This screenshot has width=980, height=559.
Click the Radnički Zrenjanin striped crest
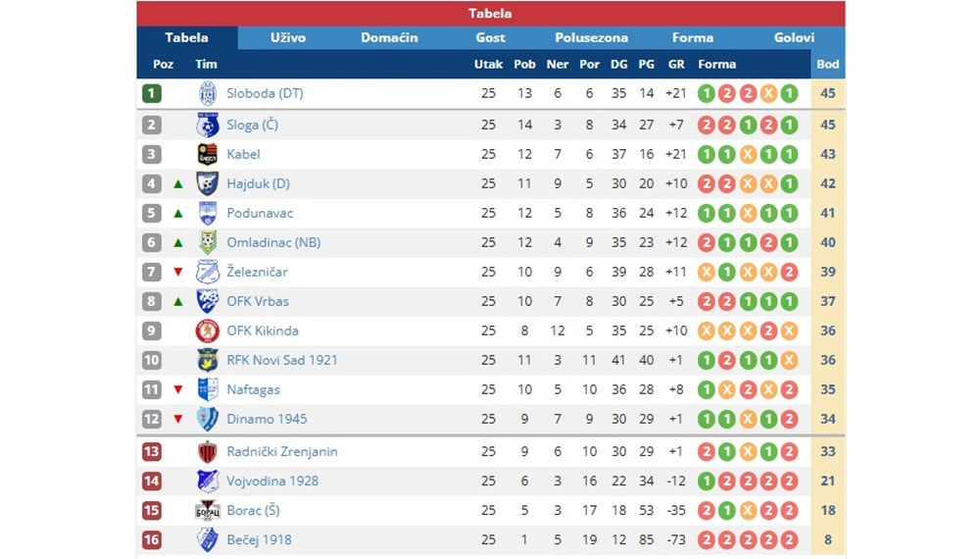208,451
